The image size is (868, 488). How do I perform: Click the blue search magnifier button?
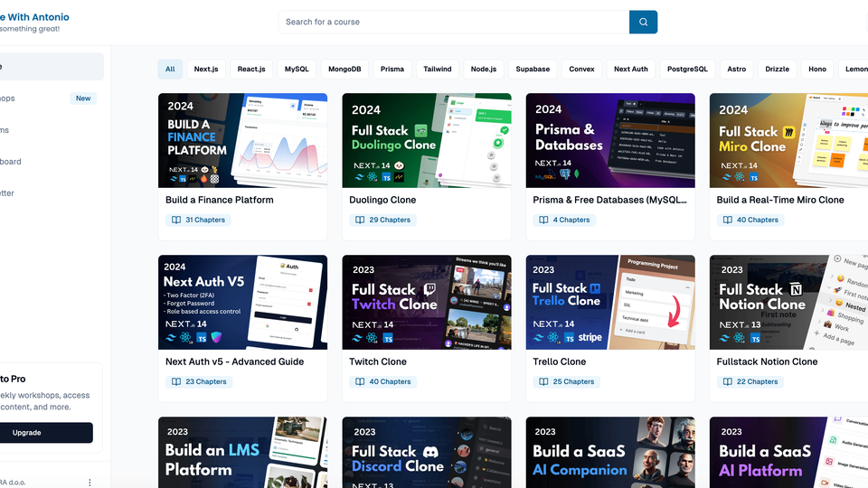[643, 22]
